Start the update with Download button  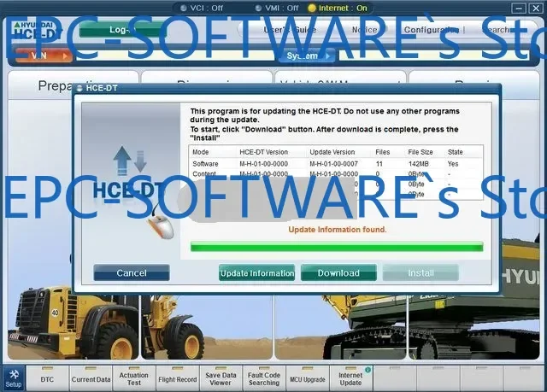coord(338,272)
